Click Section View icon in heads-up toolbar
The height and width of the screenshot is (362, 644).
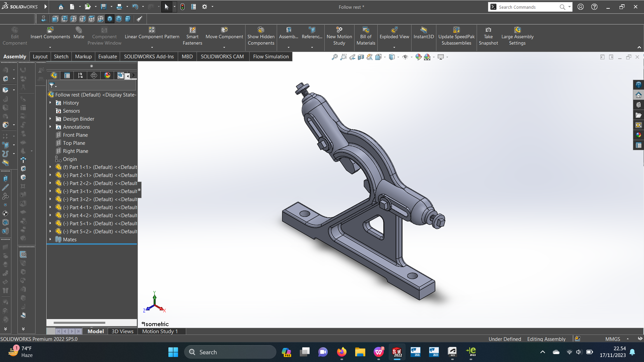click(361, 57)
